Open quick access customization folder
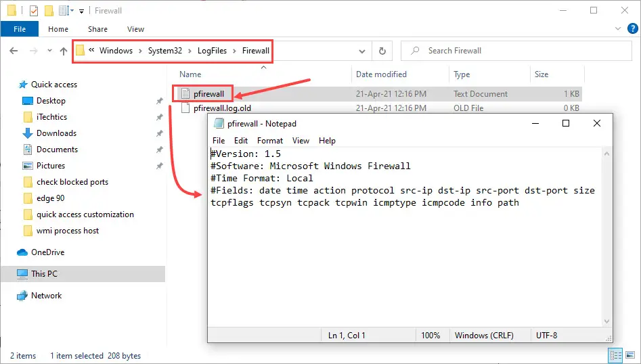Image resolution: width=641 pixels, height=364 pixels. [x=85, y=214]
